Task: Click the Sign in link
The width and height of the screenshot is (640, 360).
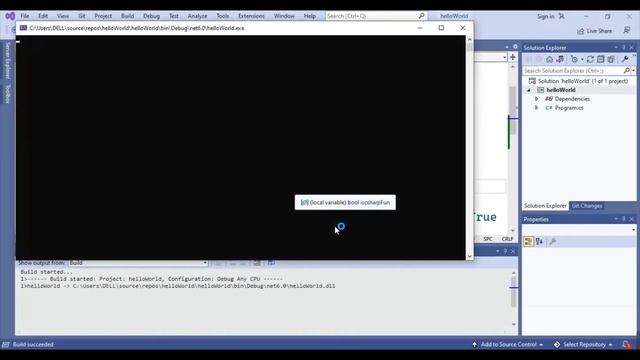Action: (x=545, y=16)
